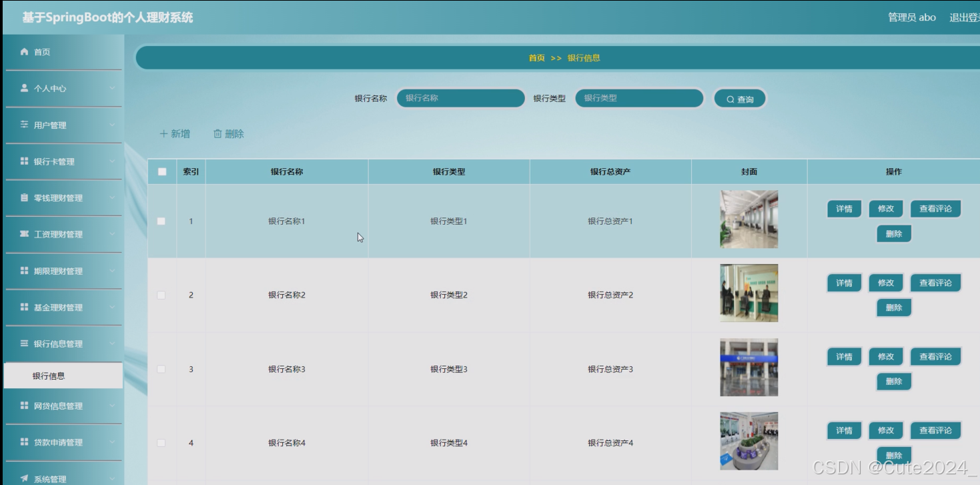Click 查看评论 for 银行名称3
The height and width of the screenshot is (485, 980).
point(935,357)
